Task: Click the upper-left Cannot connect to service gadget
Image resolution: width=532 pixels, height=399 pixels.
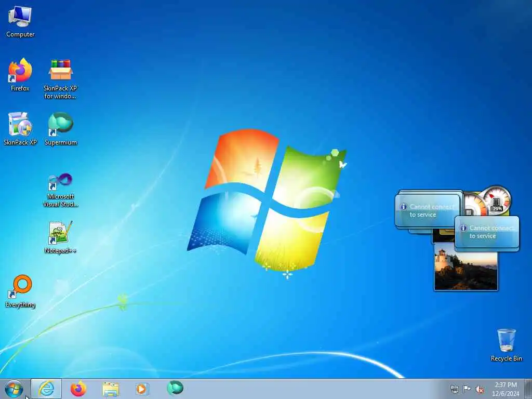Action: pyautogui.click(x=428, y=210)
